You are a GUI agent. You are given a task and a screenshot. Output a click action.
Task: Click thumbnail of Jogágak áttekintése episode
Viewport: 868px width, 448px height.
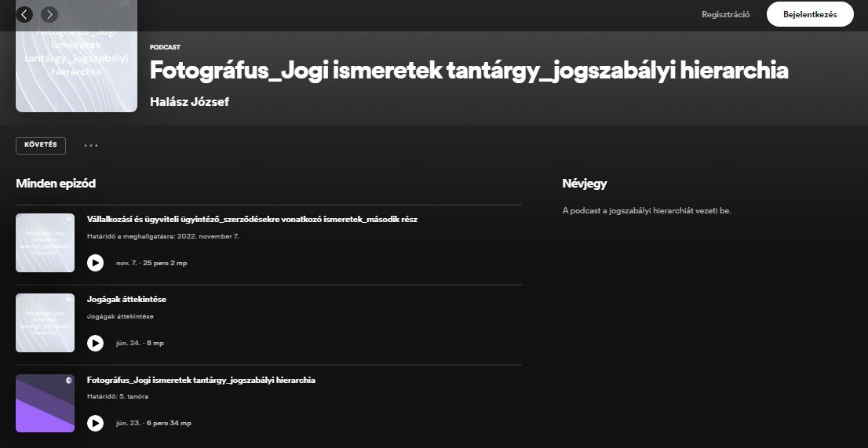[x=45, y=323]
